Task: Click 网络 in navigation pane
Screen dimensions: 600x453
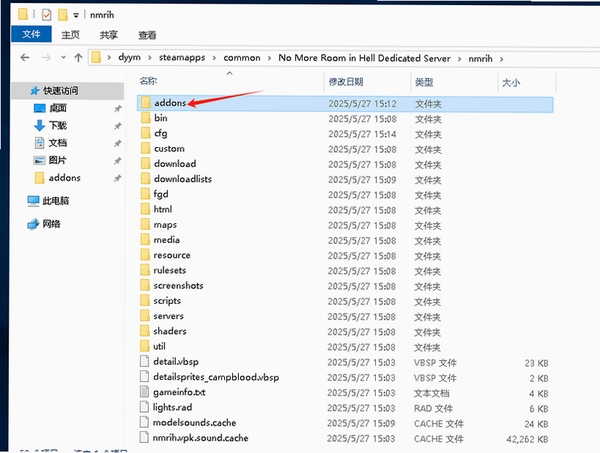Action: click(51, 224)
